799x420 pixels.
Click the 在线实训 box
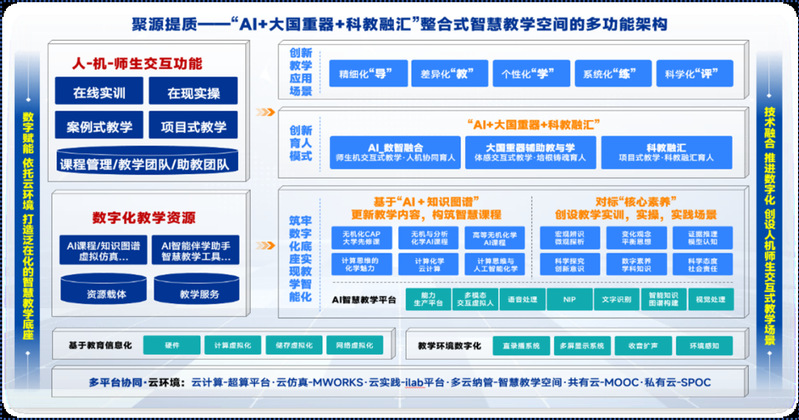98,92
